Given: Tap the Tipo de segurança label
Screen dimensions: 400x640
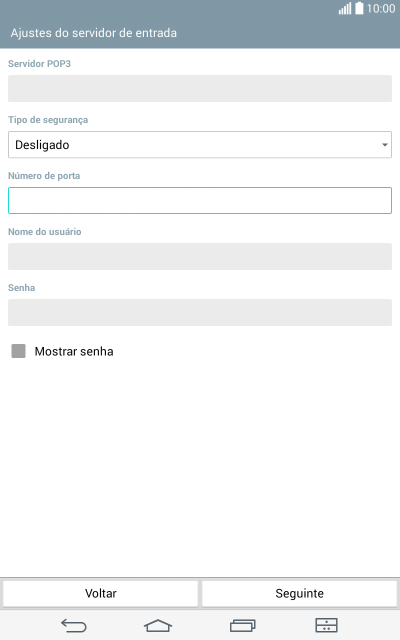Looking at the screenshot, I should [x=48, y=120].
